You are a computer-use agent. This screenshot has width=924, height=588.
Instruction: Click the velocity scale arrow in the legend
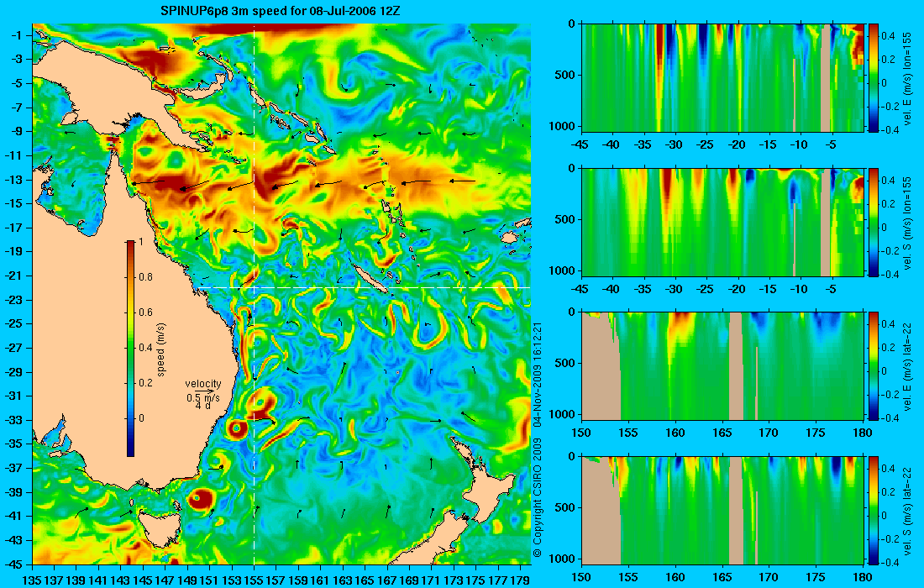point(202,391)
